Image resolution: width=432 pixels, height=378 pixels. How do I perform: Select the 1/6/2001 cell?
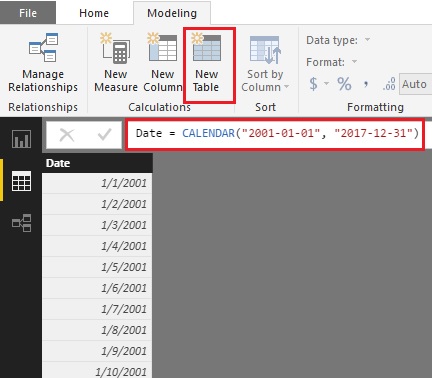tap(97, 288)
